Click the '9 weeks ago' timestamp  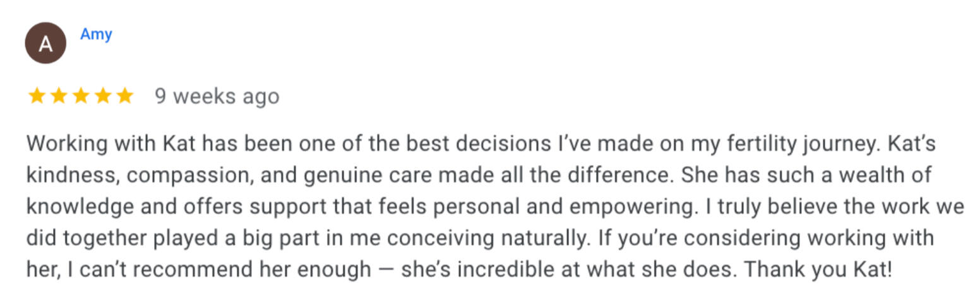[x=217, y=96]
